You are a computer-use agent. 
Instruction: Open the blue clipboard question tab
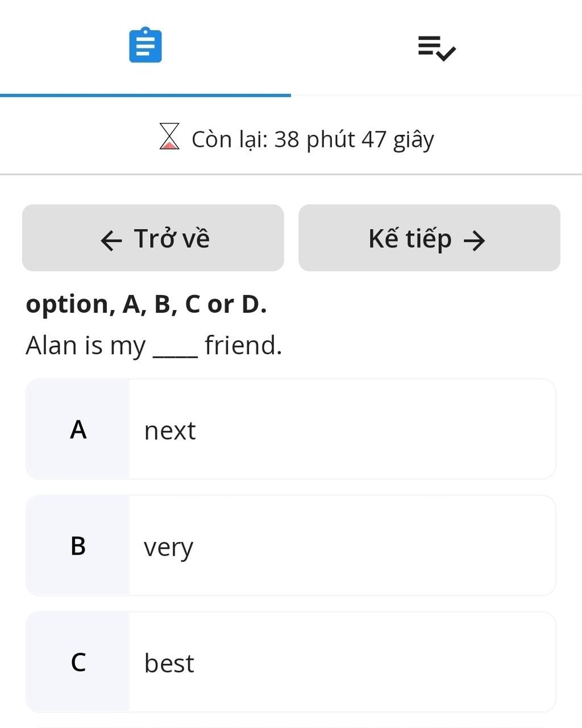145,45
